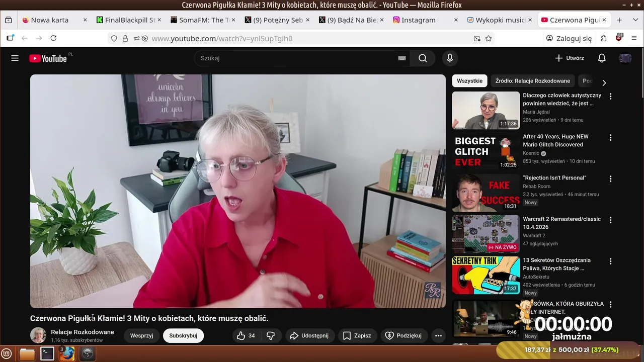
Task: List all tabs dropdown arrow
Action: [635, 20]
